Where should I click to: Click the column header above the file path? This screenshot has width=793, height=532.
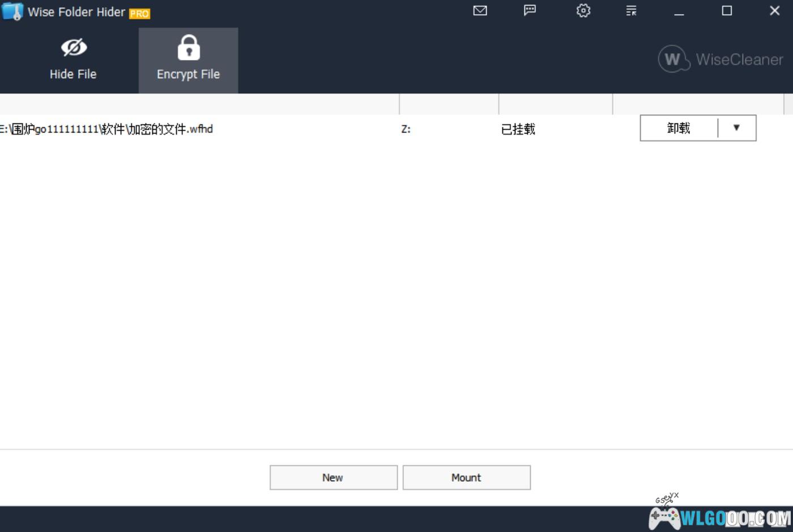click(x=198, y=104)
